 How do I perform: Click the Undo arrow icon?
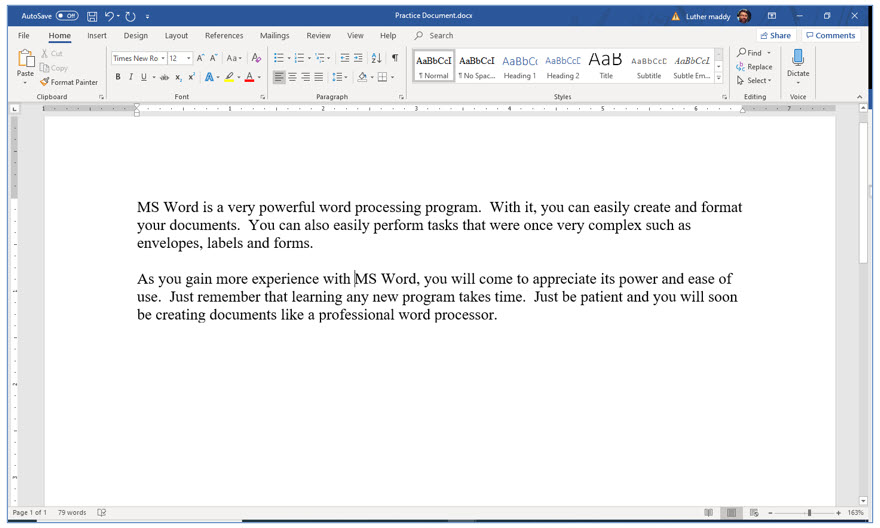click(109, 16)
